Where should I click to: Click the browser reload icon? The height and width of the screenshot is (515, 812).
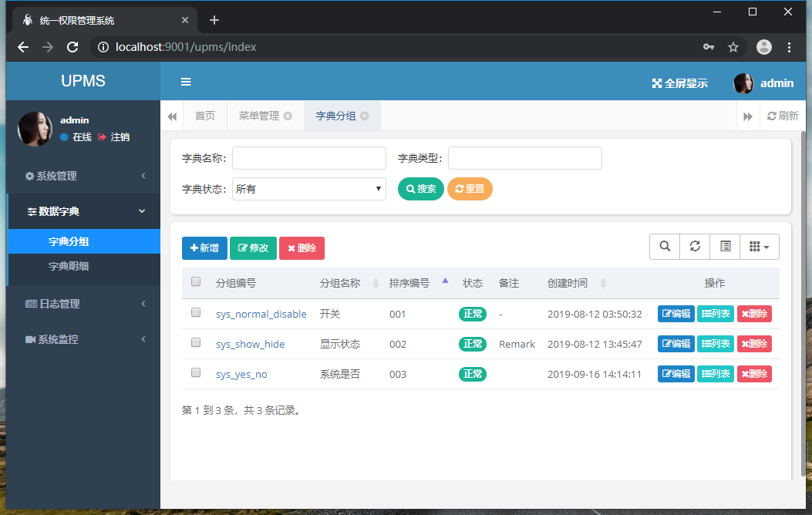point(72,47)
